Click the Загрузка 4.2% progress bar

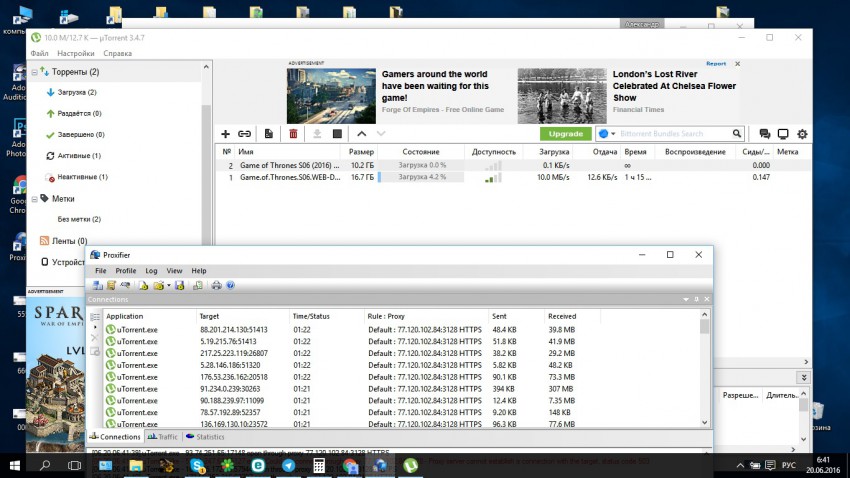pyautogui.click(x=422, y=178)
